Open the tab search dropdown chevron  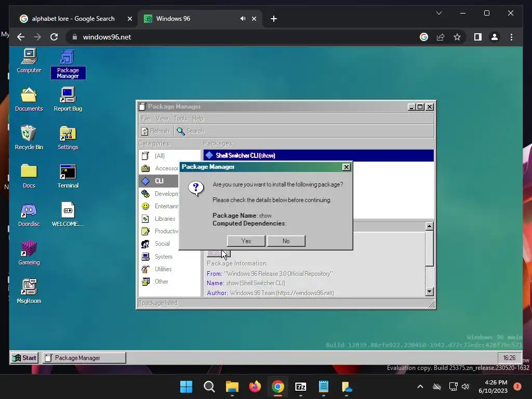click(x=438, y=13)
